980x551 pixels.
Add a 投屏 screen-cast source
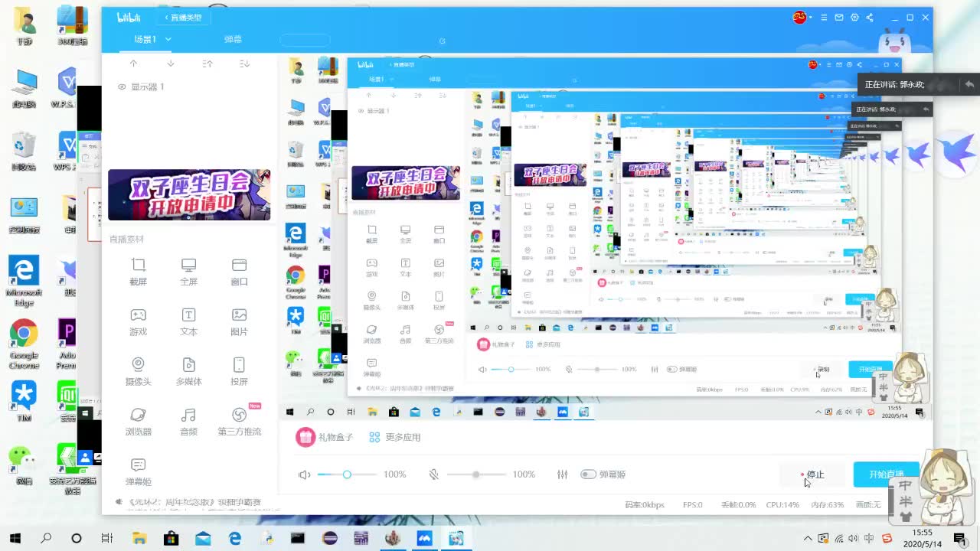[x=239, y=371]
